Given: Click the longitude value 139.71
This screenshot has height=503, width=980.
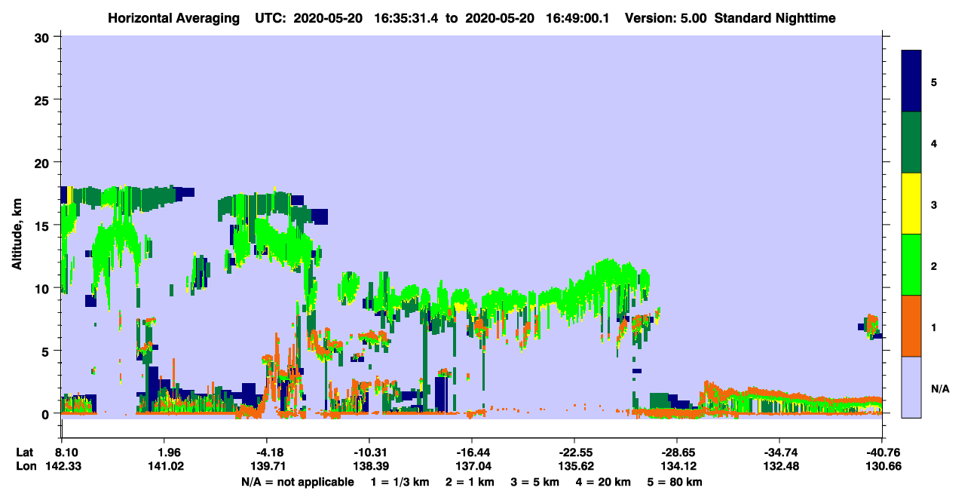Looking at the screenshot, I should (x=267, y=466).
